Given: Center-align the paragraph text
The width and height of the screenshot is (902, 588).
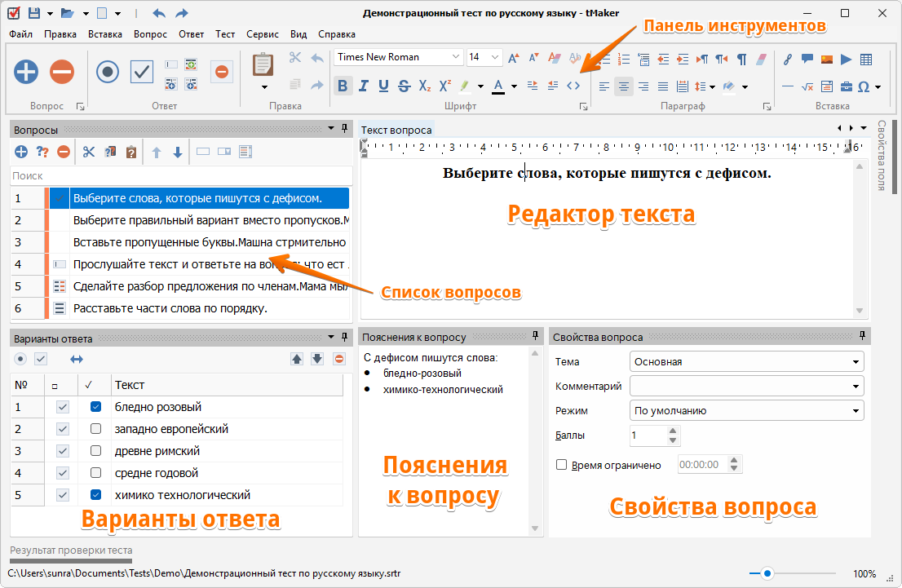Looking at the screenshot, I should pyautogui.click(x=624, y=86).
